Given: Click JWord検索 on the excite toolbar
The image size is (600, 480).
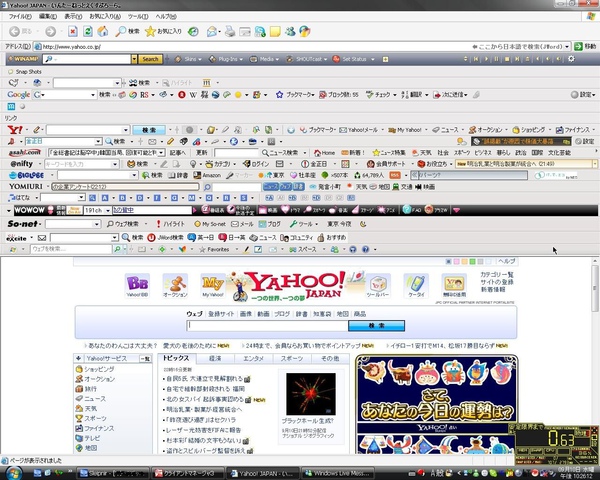Looking at the screenshot, I should [165, 238].
